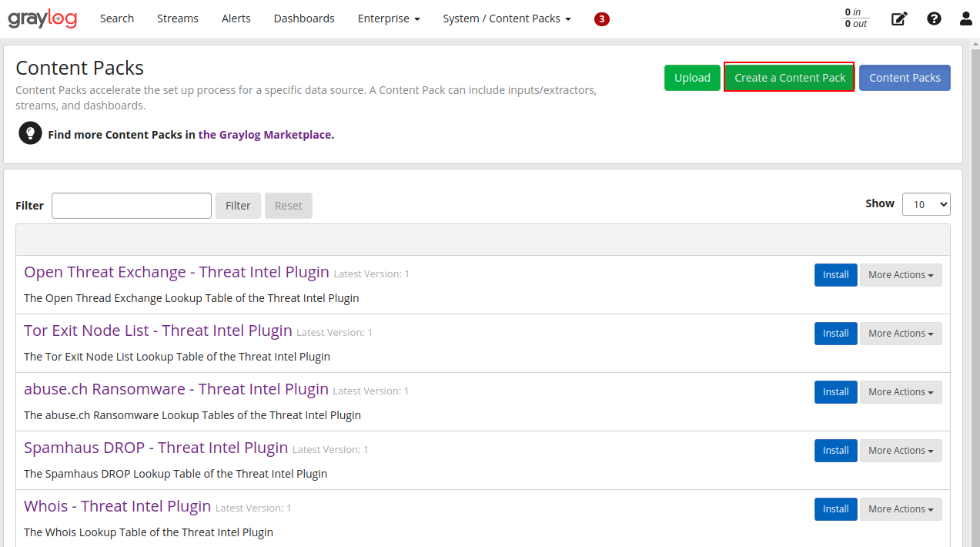Image resolution: width=980 pixels, height=547 pixels.
Task: Expand More Actions for Tor Exit Node List
Action: click(901, 334)
